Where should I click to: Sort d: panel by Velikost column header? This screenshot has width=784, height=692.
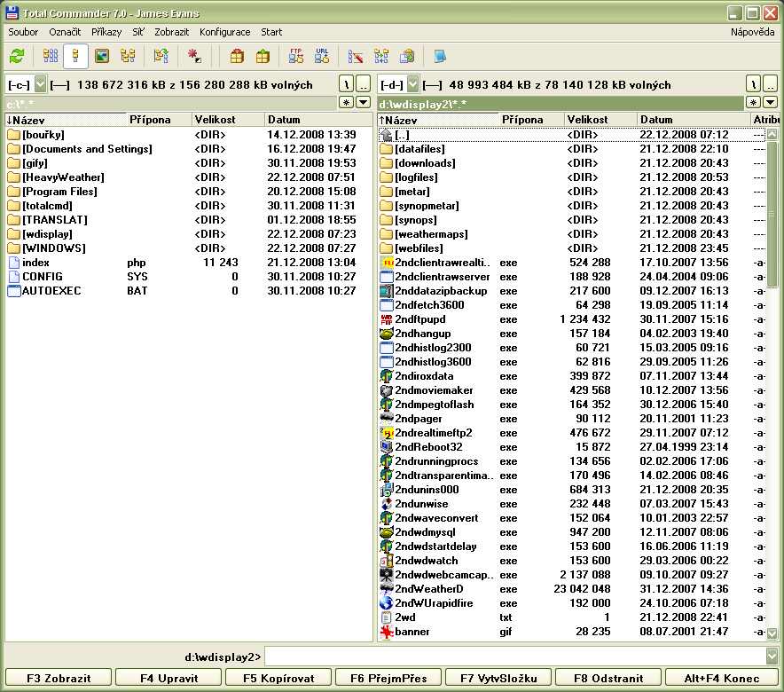(600, 120)
